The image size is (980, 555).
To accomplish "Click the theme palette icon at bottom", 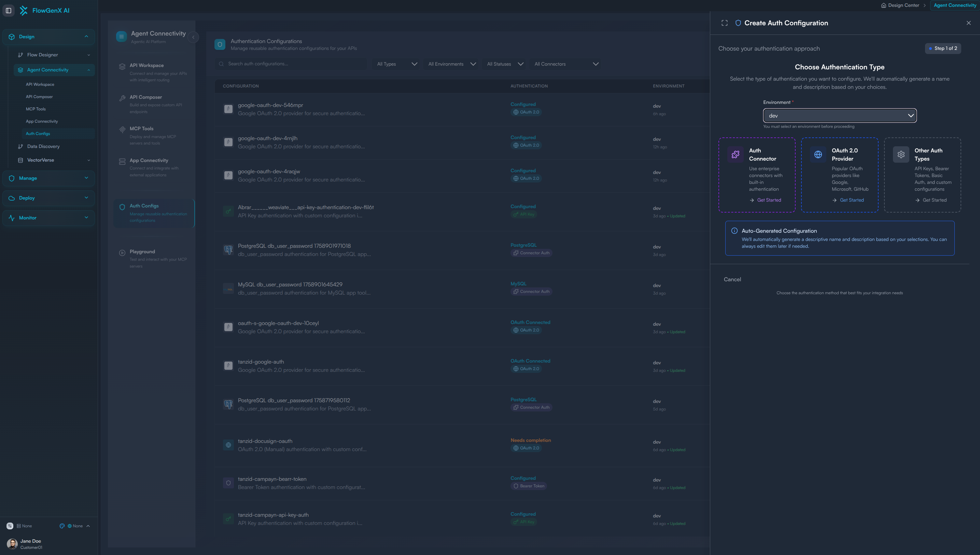I will (62, 526).
